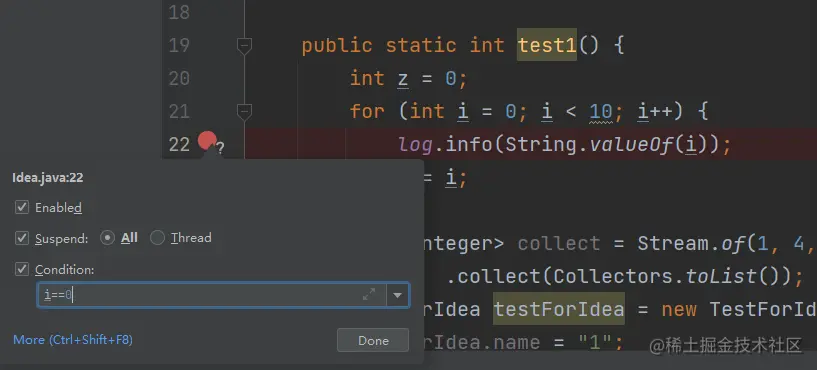Uncheck the Enabled checkbox
817x370 pixels.
(x=21, y=207)
